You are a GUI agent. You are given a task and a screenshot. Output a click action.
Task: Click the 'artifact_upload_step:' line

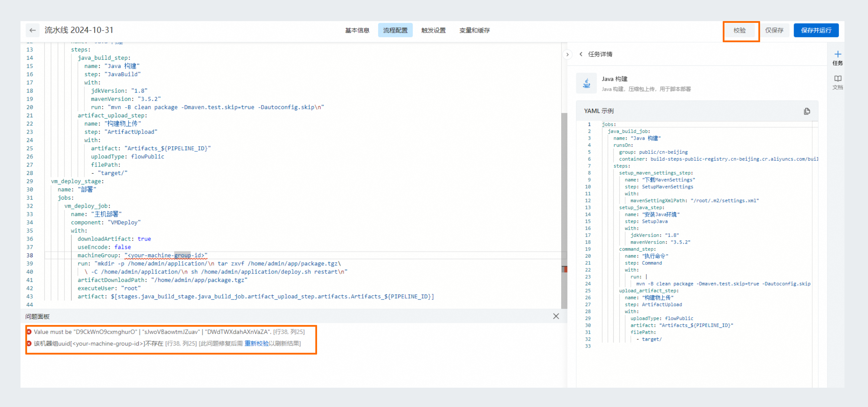(112, 115)
